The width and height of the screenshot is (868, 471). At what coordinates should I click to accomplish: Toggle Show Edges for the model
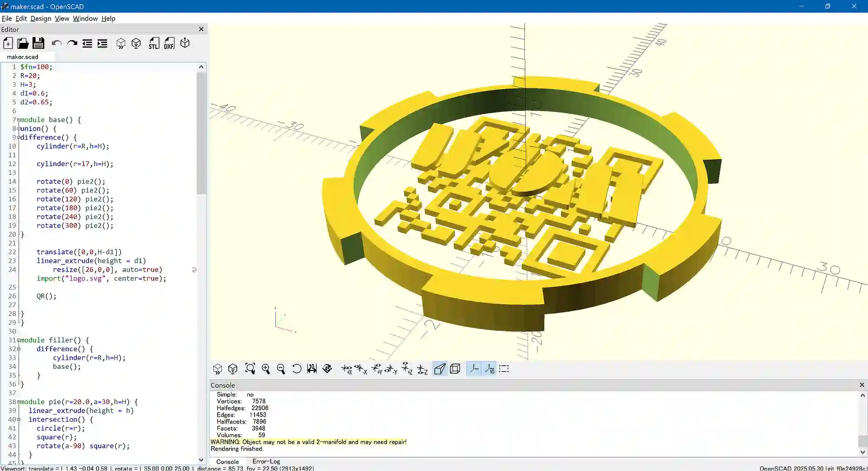(504, 369)
